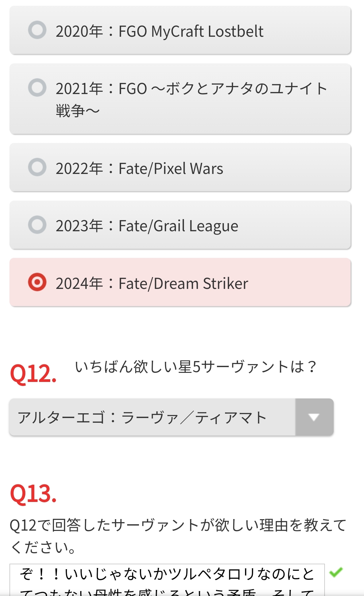
Task: Click the 'Fate/Pixel Wars' option text
Action: 171,169
